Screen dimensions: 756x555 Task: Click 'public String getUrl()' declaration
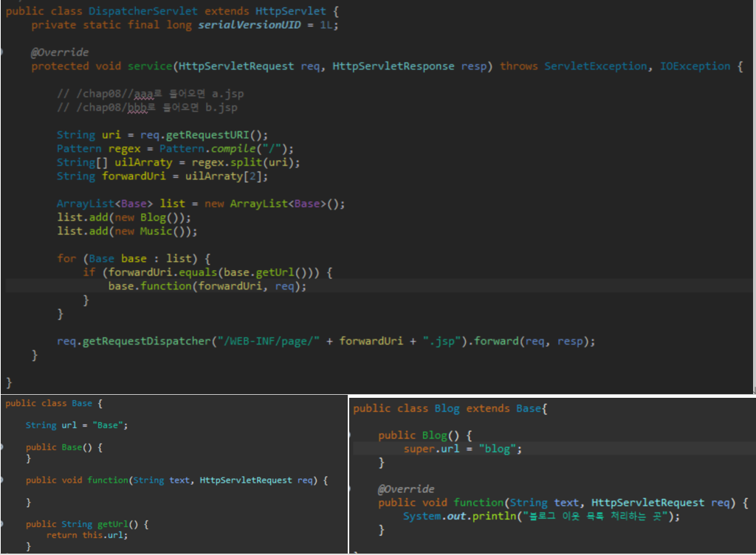[x=87, y=524]
